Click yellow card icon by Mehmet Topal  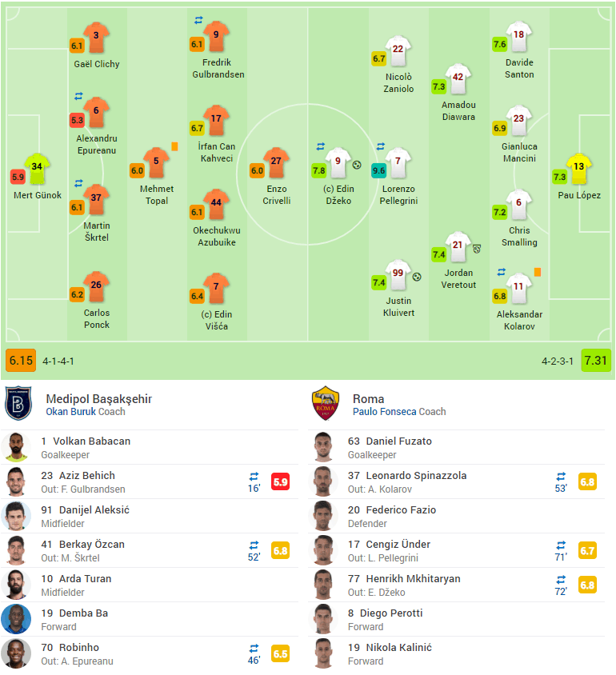(x=174, y=146)
